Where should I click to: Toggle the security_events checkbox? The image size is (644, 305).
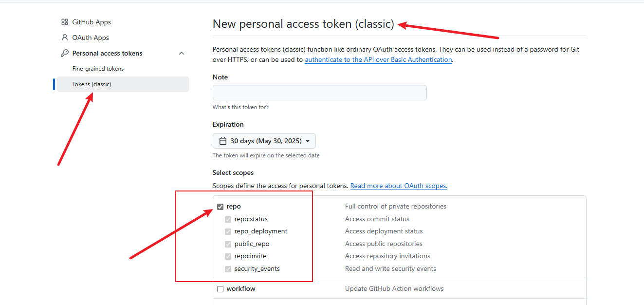coord(228,269)
